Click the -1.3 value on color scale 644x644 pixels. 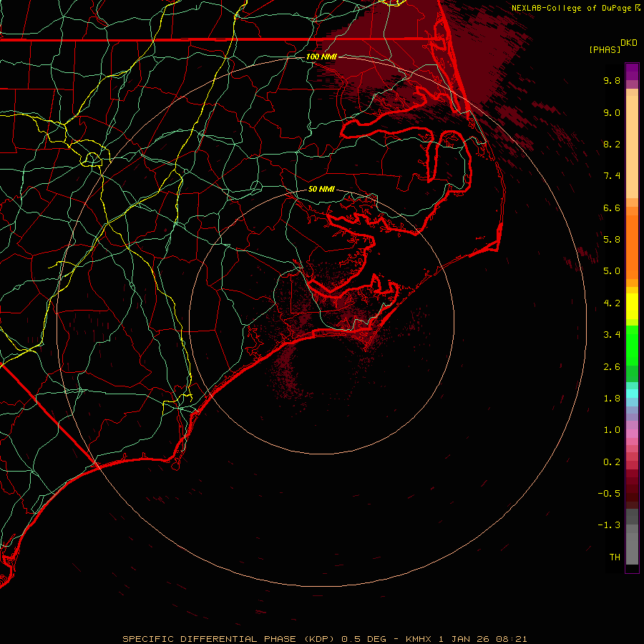(x=609, y=525)
